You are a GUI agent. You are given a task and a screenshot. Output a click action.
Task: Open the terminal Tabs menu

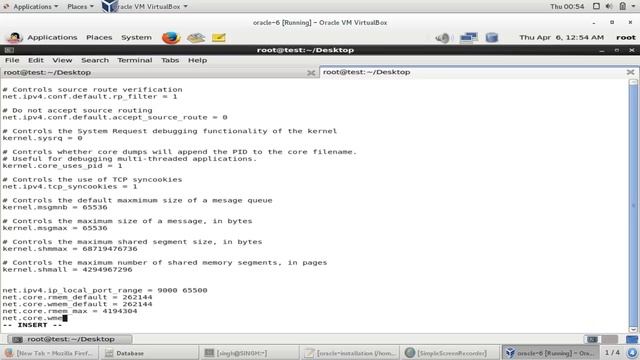[170, 60]
